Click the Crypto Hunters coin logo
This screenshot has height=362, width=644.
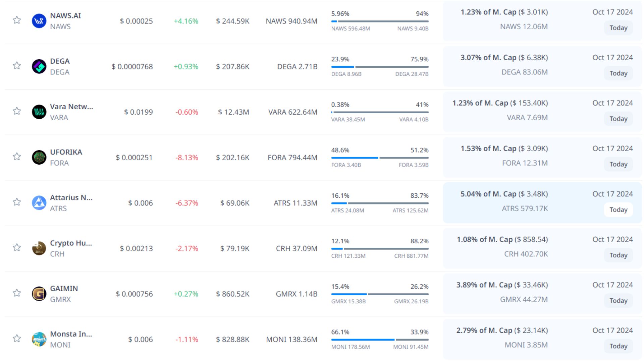click(39, 248)
